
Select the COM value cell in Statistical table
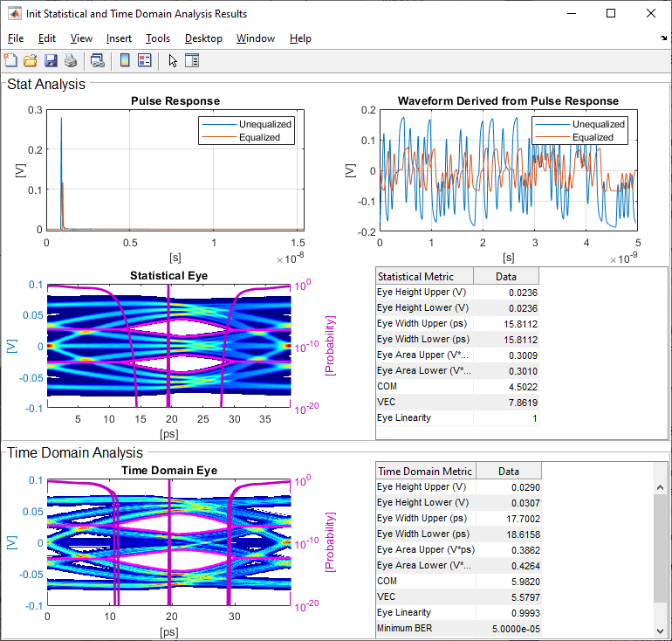[x=506, y=386]
